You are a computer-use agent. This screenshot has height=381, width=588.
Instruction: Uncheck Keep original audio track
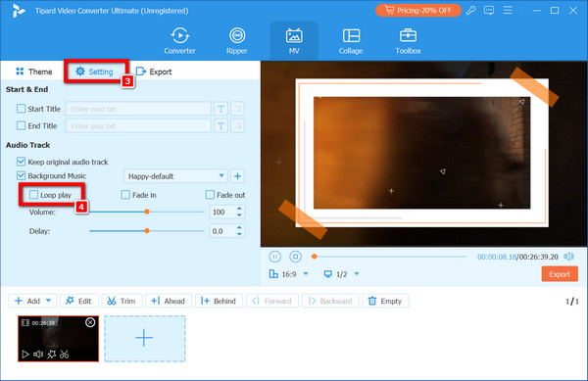[x=21, y=162]
